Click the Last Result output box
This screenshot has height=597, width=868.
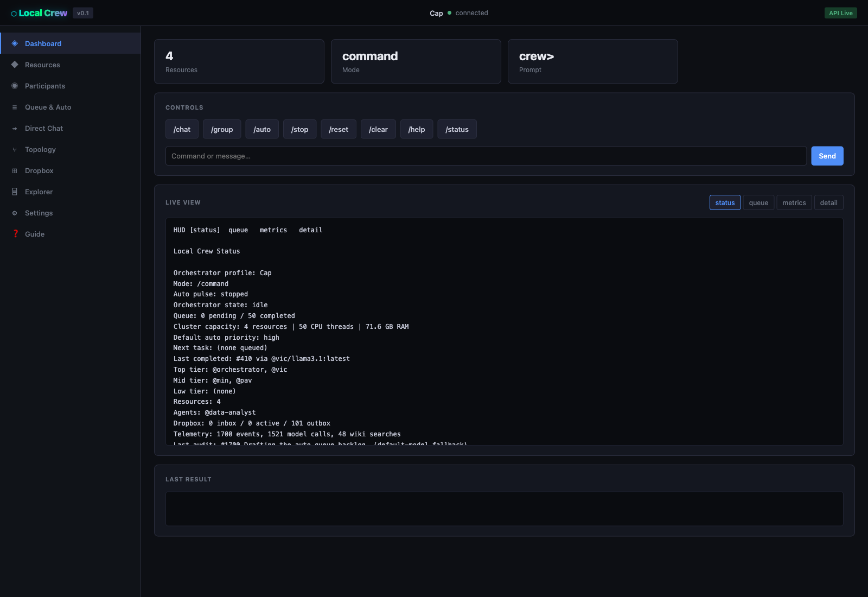505,509
